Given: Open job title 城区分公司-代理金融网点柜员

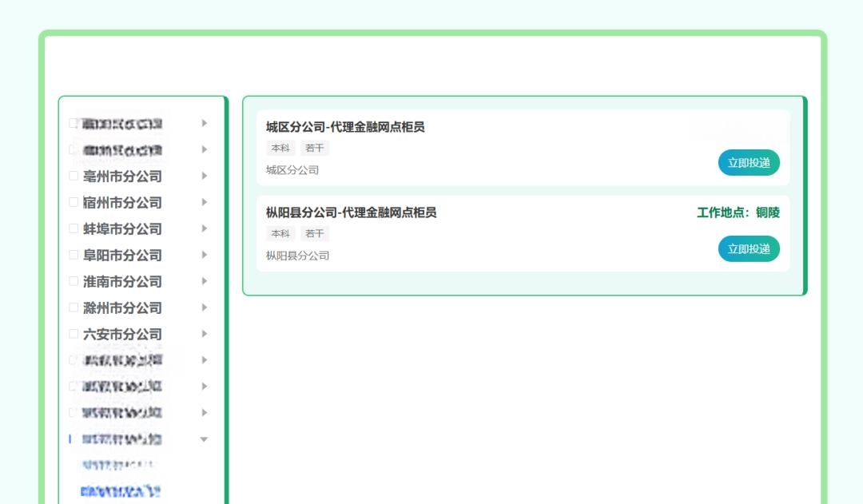Looking at the screenshot, I should coord(345,127).
